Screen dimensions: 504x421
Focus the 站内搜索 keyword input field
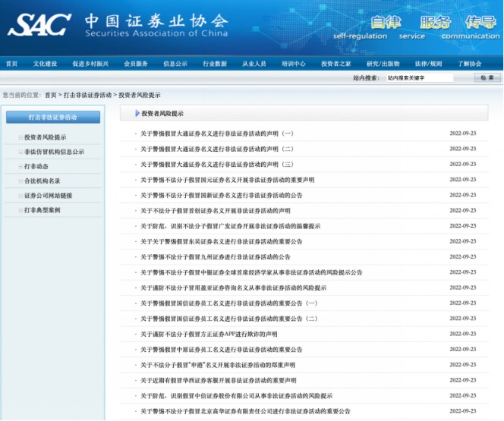pos(420,77)
